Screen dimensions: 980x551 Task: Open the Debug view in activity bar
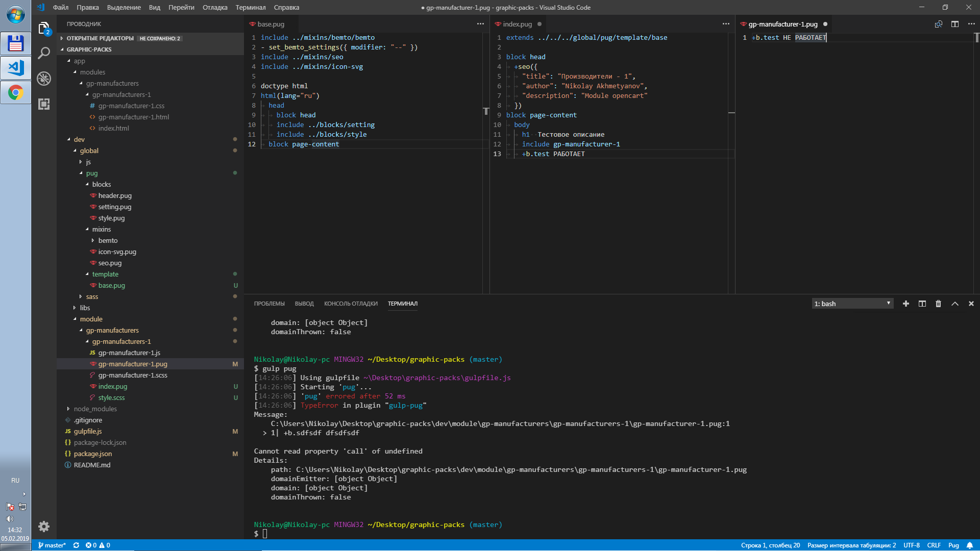[x=44, y=79]
